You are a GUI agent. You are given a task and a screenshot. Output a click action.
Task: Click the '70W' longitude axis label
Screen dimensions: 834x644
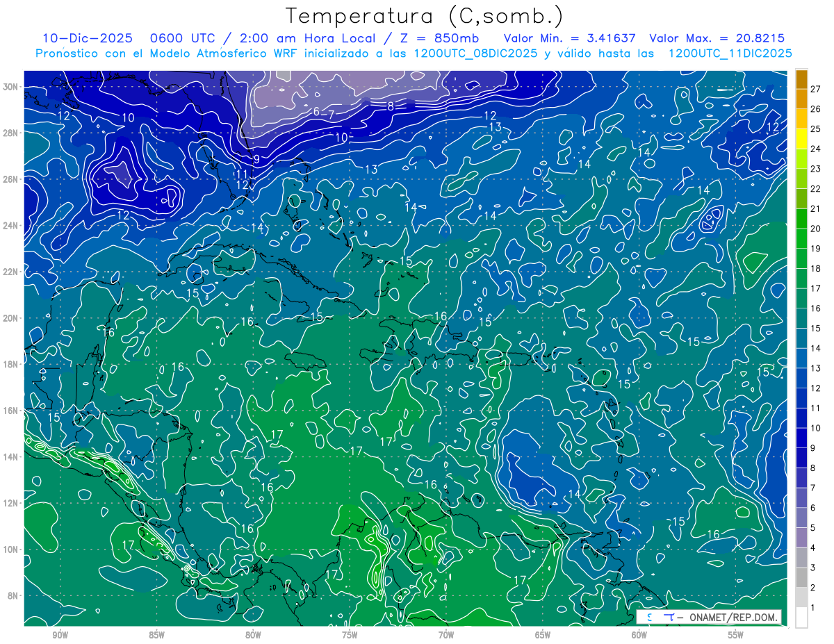pos(446,636)
